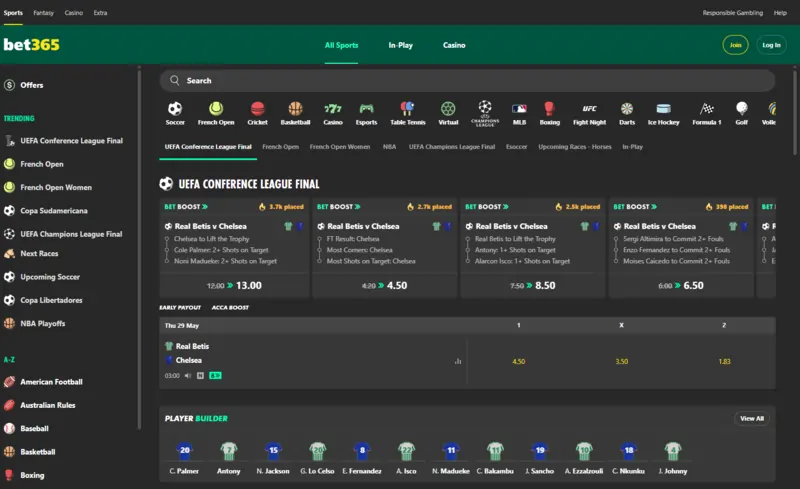Select the All Sports header tab
Screen dimensions: 800x489
coord(341,45)
